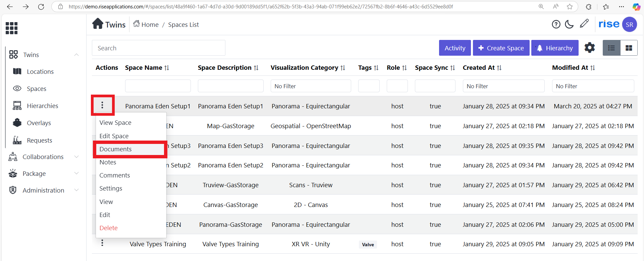The image size is (644, 261).
Task: Sort by Modified At column
Action: click(x=593, y=68)
